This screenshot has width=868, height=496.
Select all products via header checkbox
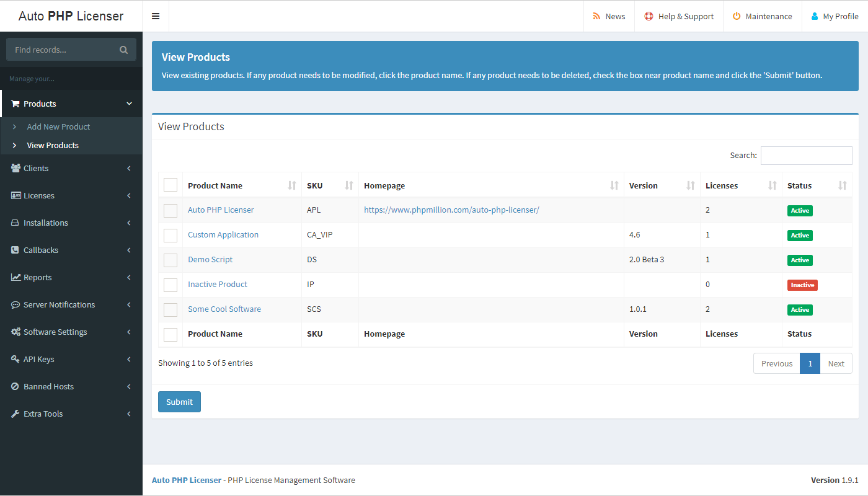170,184
